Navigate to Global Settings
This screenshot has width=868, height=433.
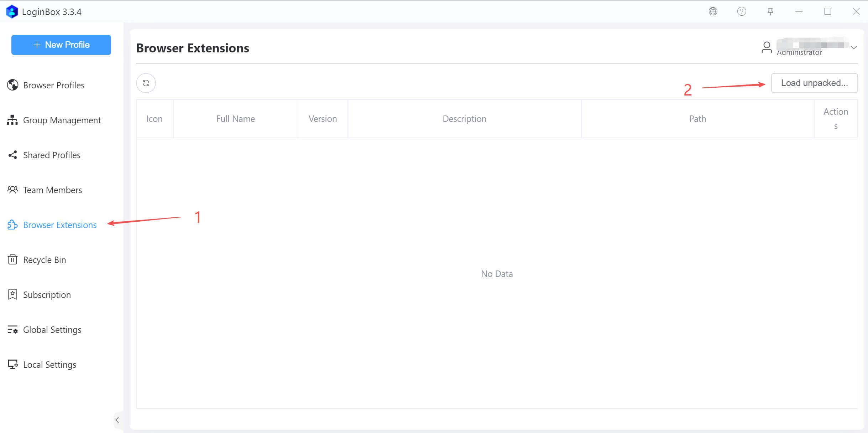click(x=52, y=330)
